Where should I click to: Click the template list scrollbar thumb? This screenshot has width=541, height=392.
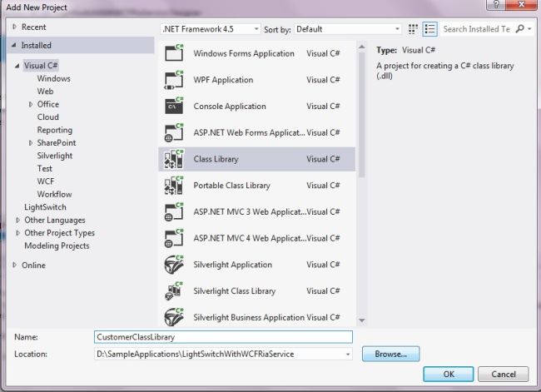361,115
